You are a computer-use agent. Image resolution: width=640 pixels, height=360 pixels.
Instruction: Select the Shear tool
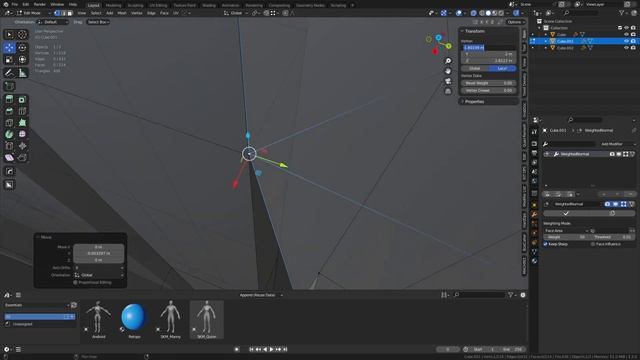[x=9, y=158]
